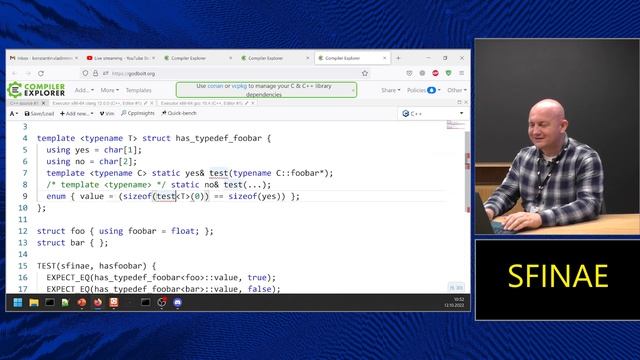
Task: Expand the Add new... dropdown
Action: click(x=77, y=113)
